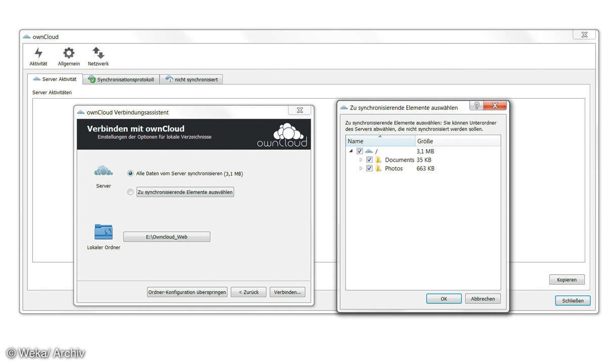The image size is (607, 364).
Task: Click Abbrechen in the sync dialog
Action: pos(483,299)
